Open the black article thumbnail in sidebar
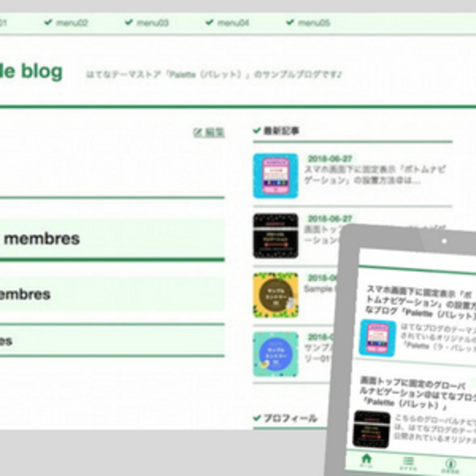476x476 pixels. coord(275,236)
